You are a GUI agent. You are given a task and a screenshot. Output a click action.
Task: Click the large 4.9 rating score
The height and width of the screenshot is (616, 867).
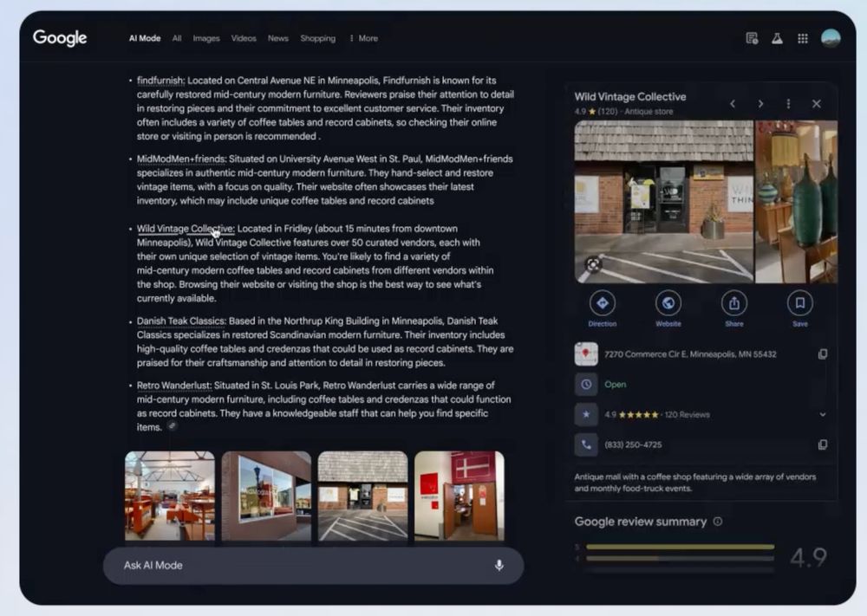[x=808, y=557]
